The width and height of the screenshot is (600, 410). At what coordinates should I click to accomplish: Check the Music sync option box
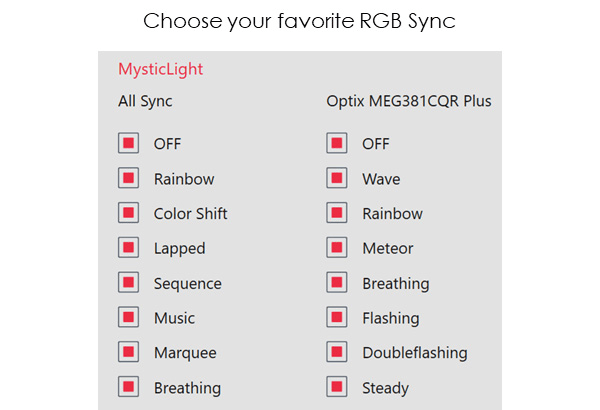click(x=128, y=318)
